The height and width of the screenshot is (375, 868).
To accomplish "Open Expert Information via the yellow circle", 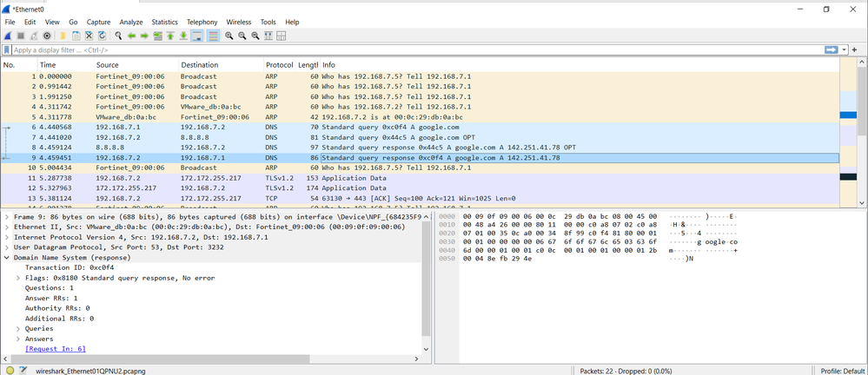I will point(10,371).
